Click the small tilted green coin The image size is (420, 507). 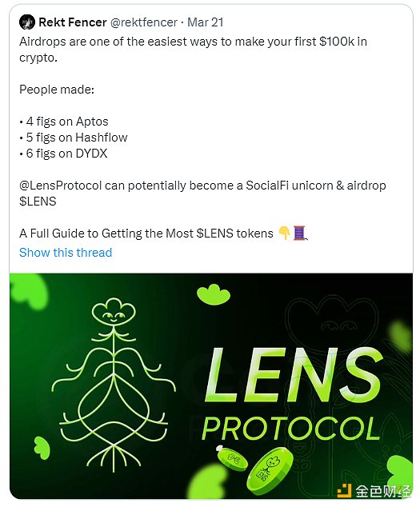[232, 458]
